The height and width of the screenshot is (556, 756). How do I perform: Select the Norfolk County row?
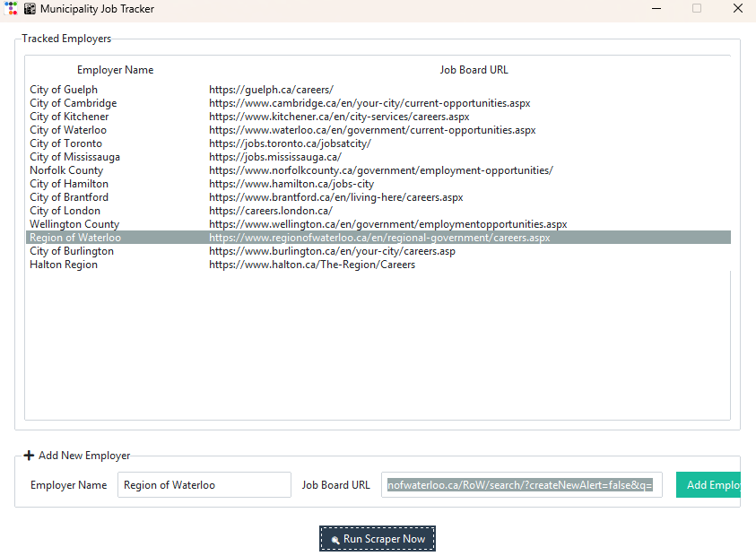coord(378,170)
